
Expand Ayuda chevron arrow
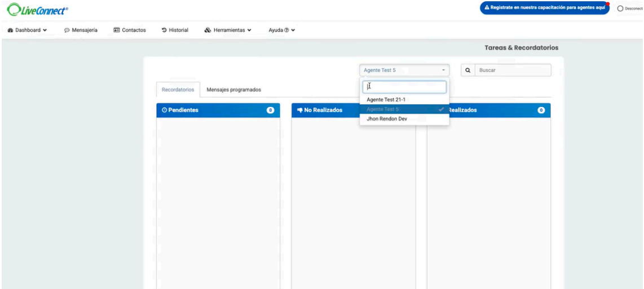(x=293, y=30)
